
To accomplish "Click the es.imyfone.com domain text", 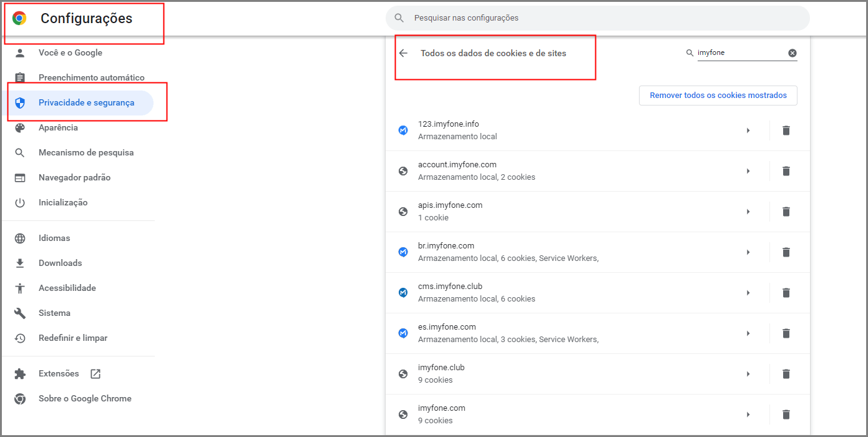I will pyautogui.click(x=447, y=327).
